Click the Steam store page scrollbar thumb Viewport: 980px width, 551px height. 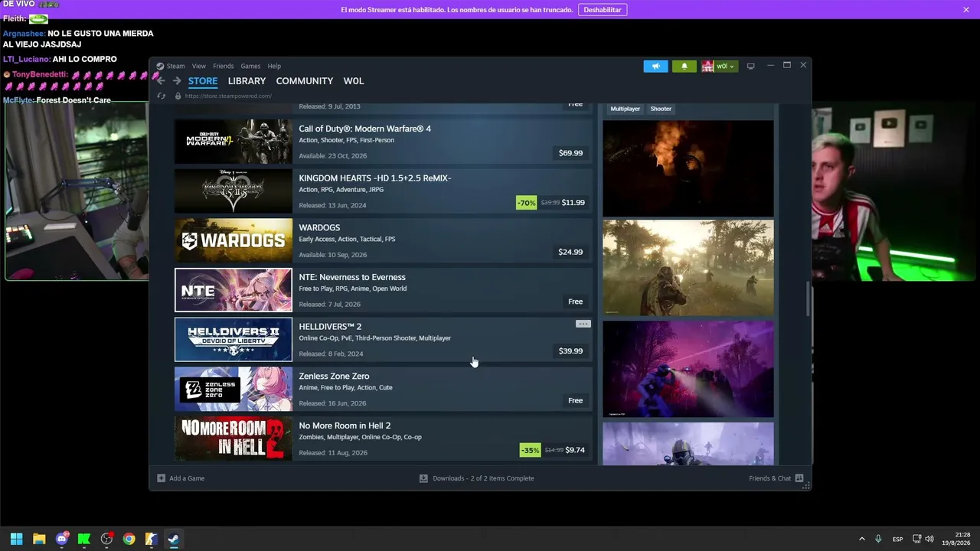point(808,298)
